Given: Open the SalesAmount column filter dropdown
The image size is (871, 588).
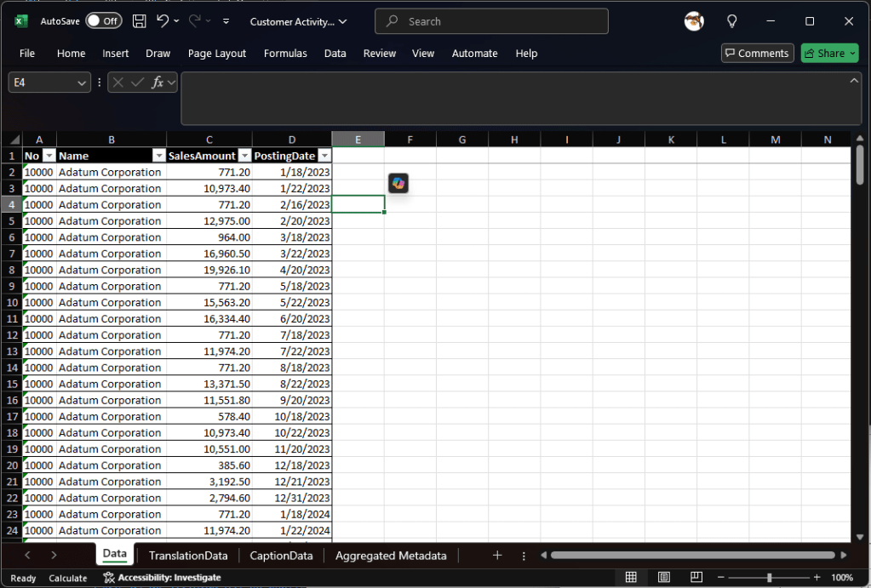Looking at the screenshot, I should (244, 156).
